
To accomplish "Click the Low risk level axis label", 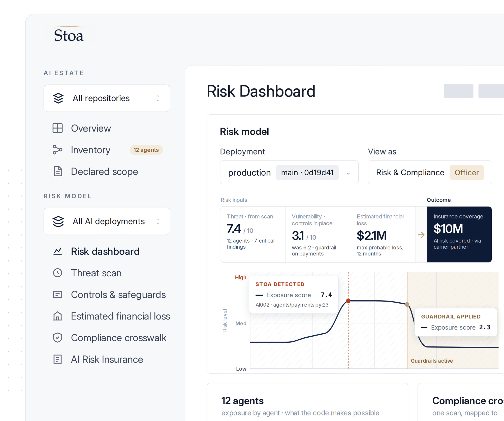I will (241, 369).
